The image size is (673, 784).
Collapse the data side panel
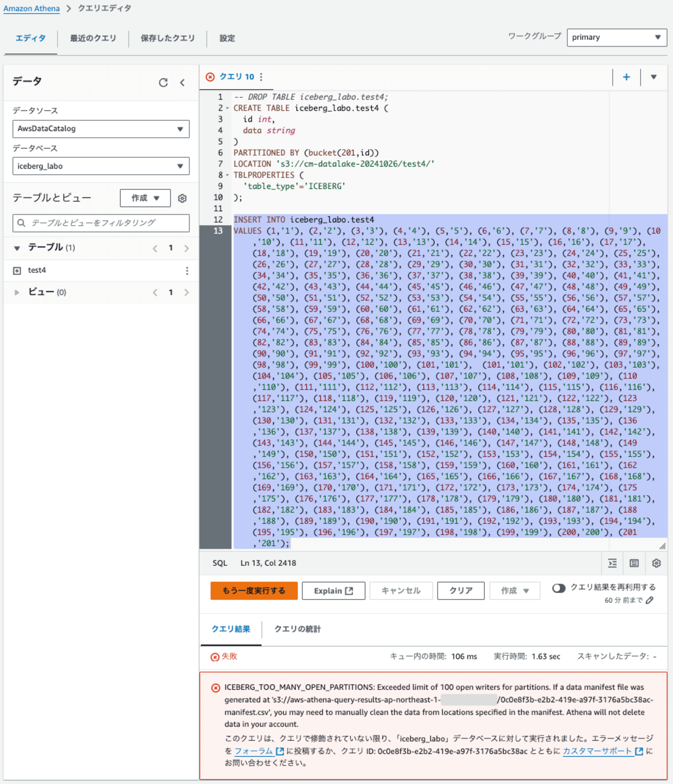(183, 82)
